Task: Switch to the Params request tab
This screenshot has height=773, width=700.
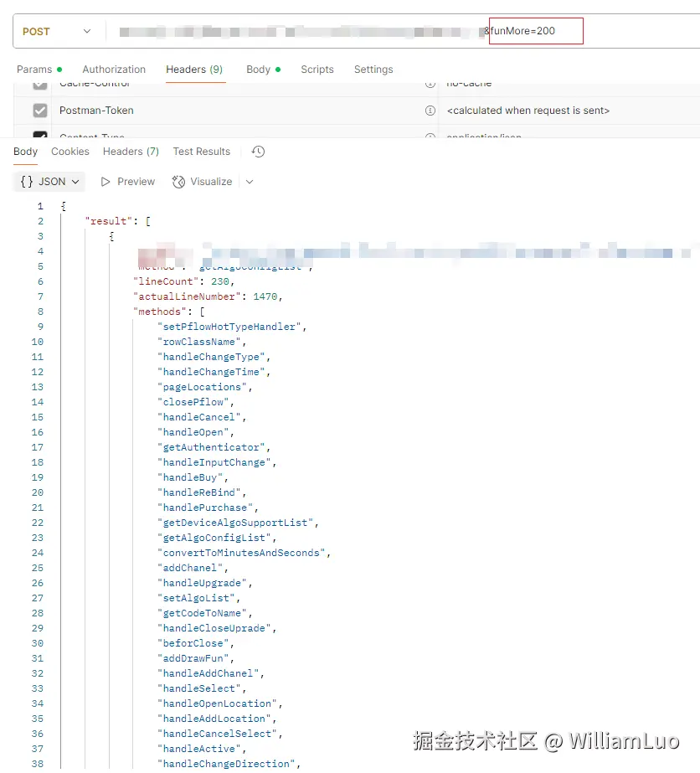Action: (x=39, y=70)
